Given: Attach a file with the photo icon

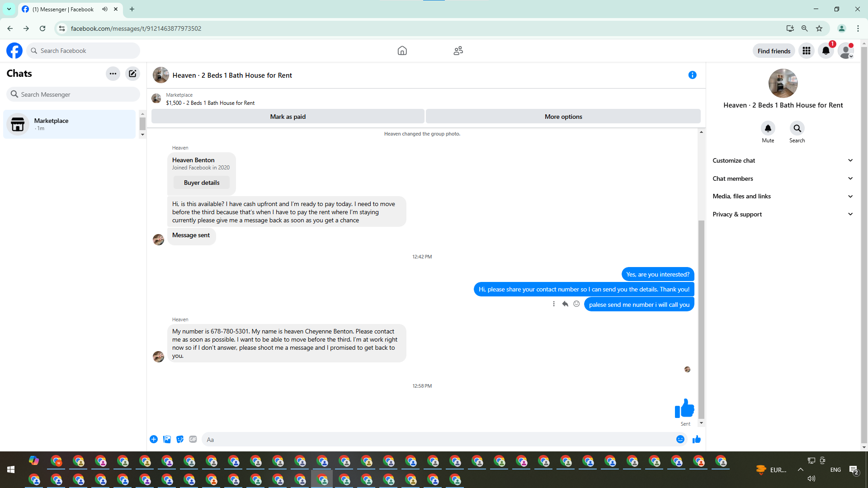Looking at the screenshot, I should pos(167,439).
